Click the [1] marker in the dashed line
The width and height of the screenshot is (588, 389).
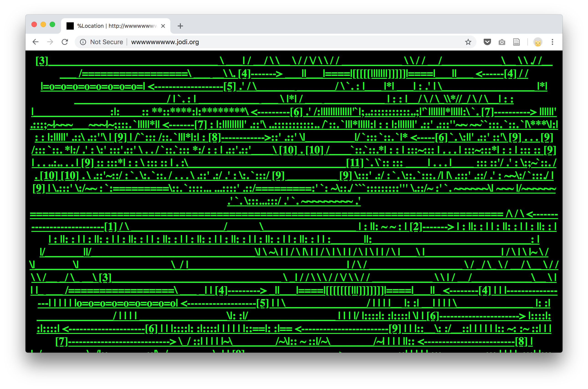pyautogui.click(x=110, y=227)
